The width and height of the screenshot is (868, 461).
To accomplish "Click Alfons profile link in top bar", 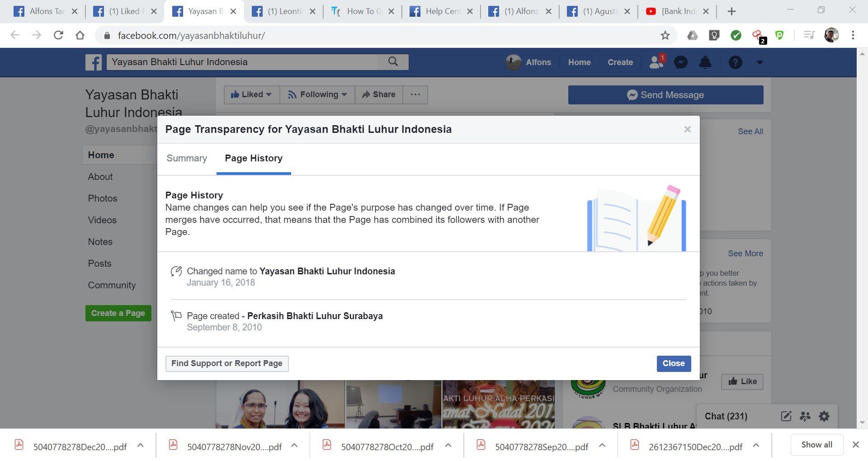I will [x=528, y=62].
